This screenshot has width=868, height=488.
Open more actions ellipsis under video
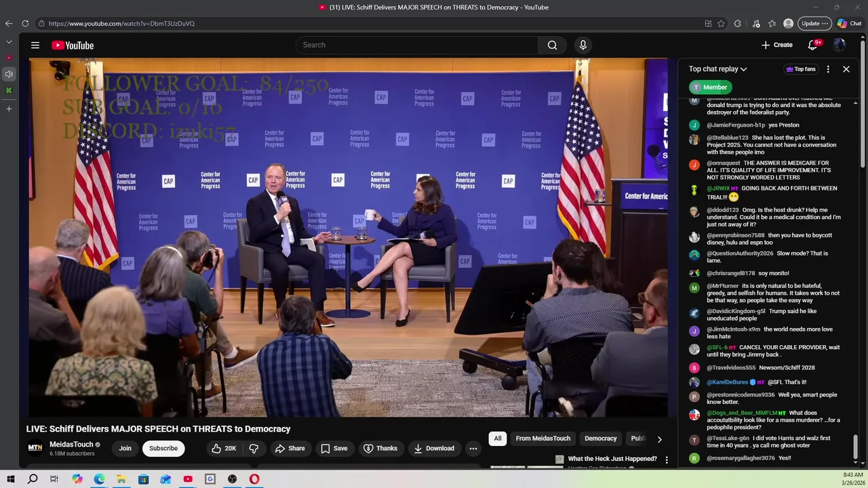click(473, 449)
